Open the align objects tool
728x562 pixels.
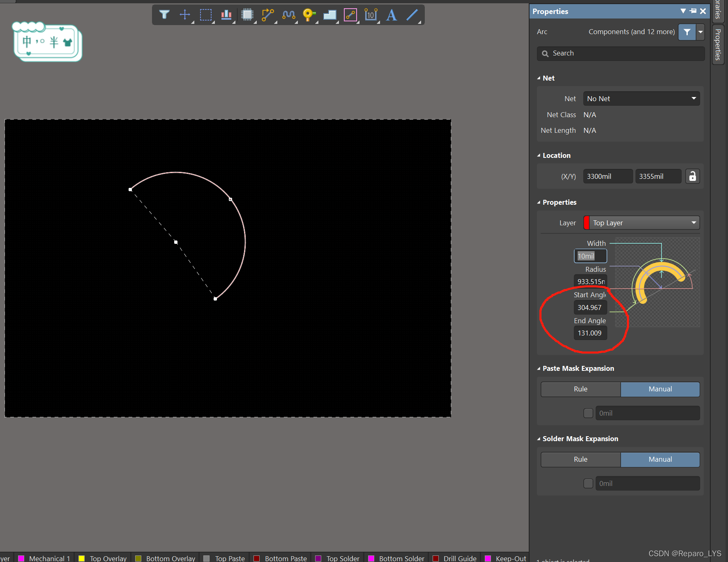pos(226,15)
